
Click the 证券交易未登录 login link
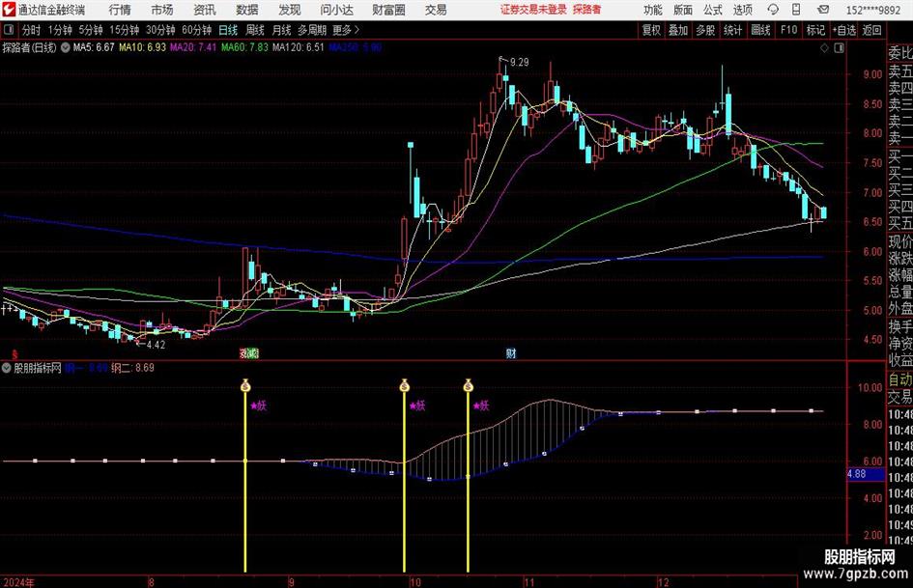pos(533,10)
